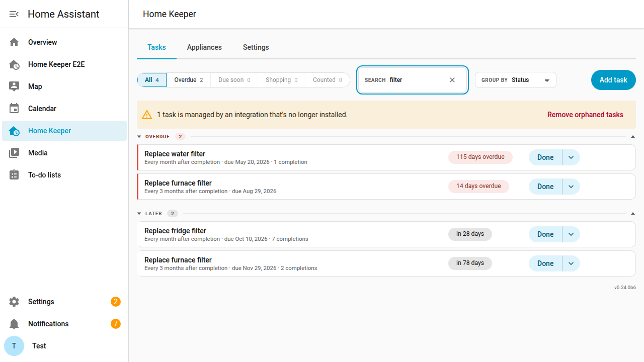The height and width of the screenshot is (362, 644).
Task: Click the in 78 days badge
Action: click(x=470, y=263)
